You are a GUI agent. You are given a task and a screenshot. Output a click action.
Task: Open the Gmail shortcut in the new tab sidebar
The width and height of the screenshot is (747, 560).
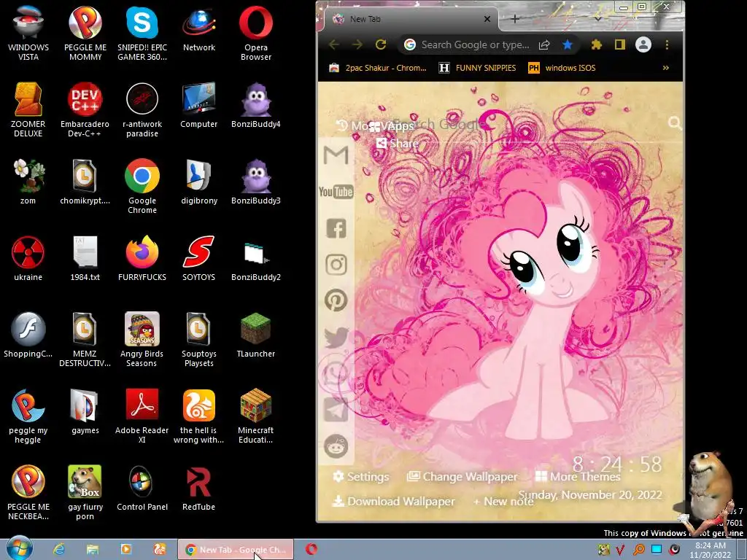pos(336,155)
